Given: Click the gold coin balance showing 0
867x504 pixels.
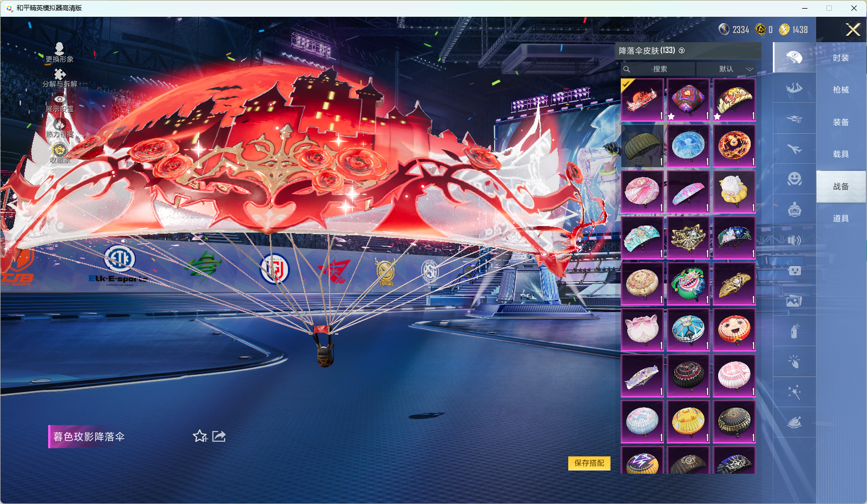Looking at the screenshot, I should (764, 30).
